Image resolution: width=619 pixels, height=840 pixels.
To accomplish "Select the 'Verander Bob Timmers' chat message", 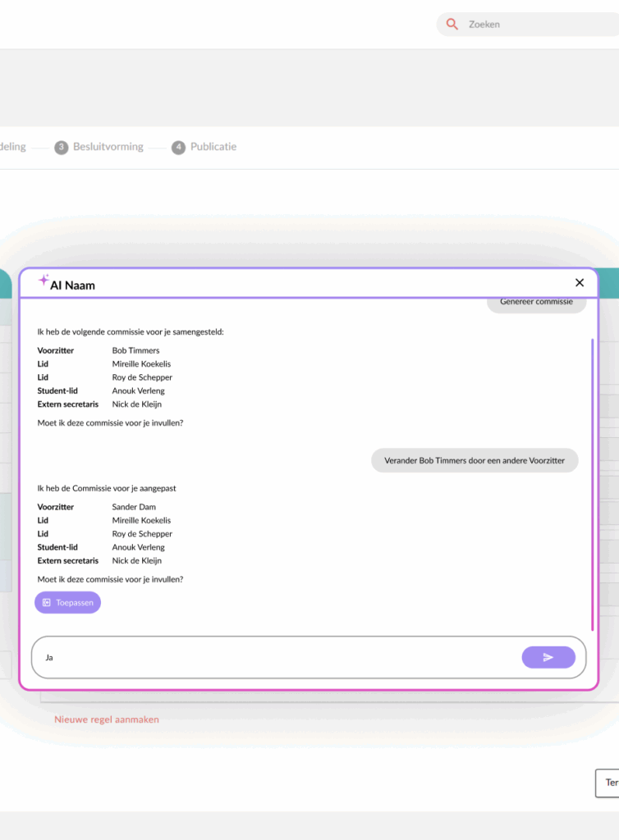I will 475,460.
